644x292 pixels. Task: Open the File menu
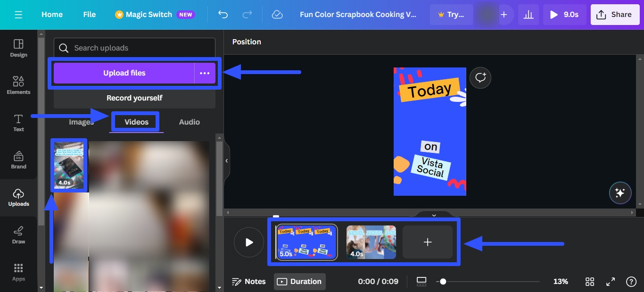point(89,15)
